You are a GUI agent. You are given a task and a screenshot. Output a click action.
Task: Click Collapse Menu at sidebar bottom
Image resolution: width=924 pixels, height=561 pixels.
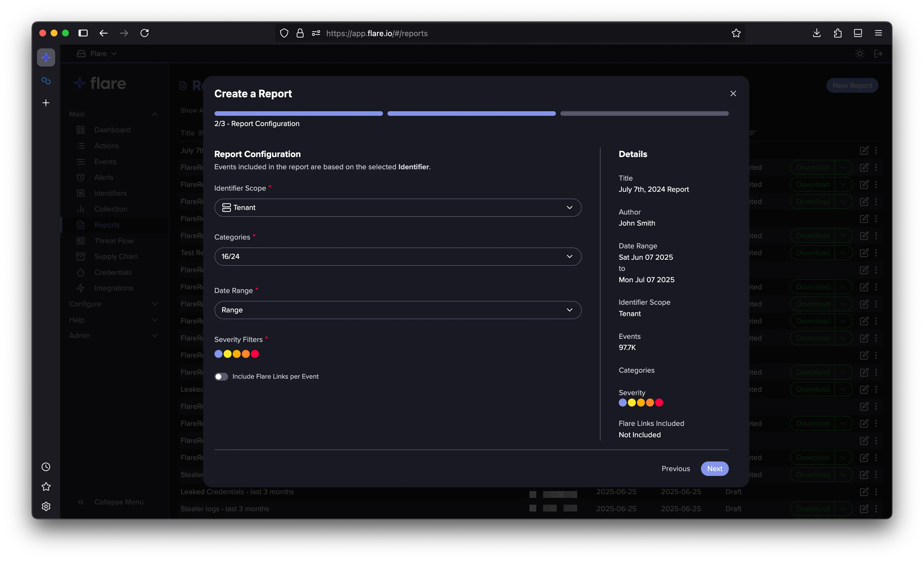click(111, 502)
